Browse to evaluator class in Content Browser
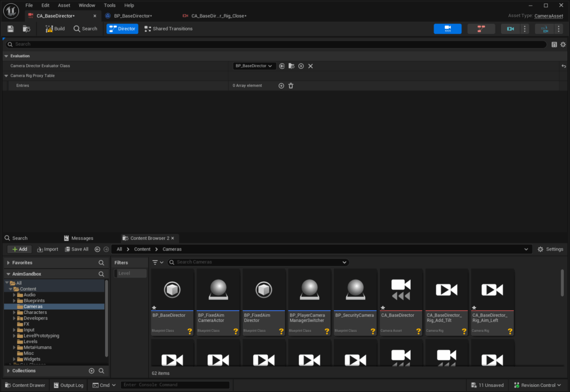This screenshot has width=570, height=392. 291,66
